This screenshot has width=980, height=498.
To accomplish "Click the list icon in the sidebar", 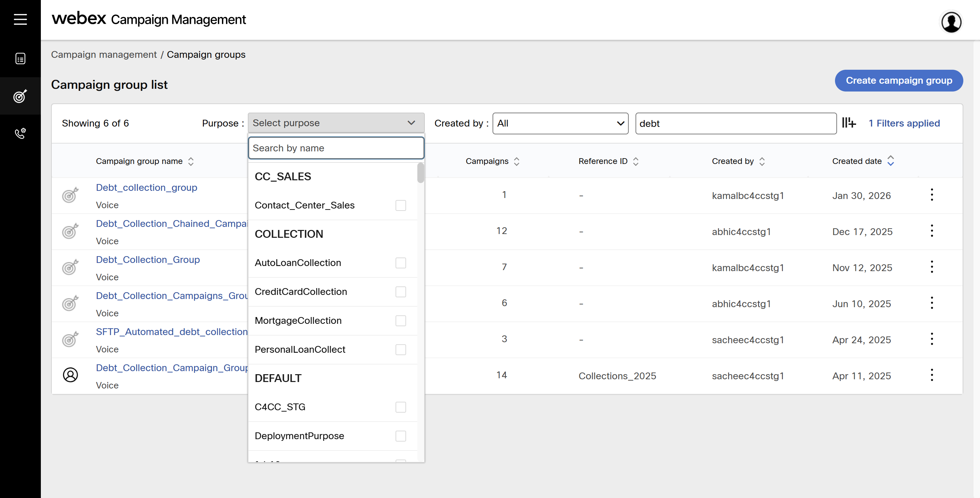I will pos(20,59).
